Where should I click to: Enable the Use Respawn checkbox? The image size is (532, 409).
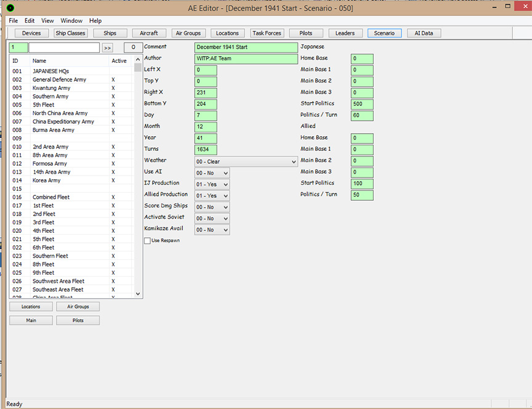(x=147, y=241)
